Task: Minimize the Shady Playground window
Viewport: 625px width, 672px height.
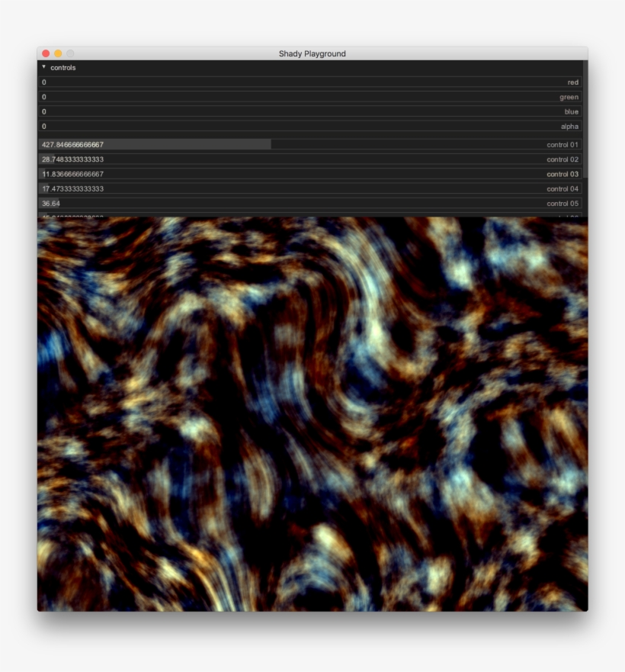Action: tap(58, 53)
